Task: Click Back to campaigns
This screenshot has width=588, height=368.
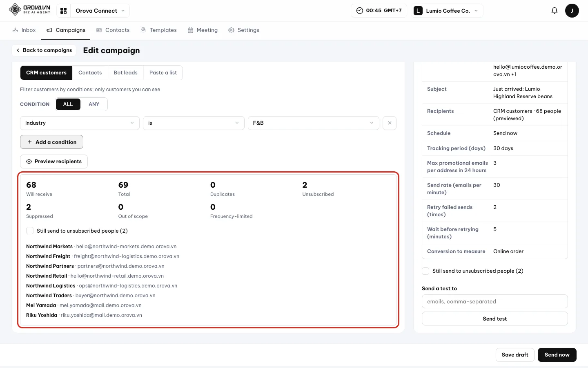Action: 44,50
